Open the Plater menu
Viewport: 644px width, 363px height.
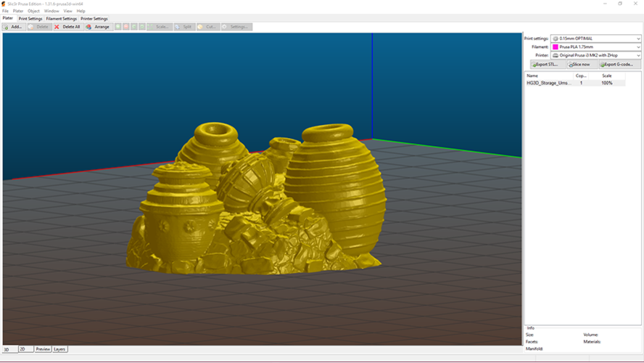pyautogui.click(x=18, y=11)
